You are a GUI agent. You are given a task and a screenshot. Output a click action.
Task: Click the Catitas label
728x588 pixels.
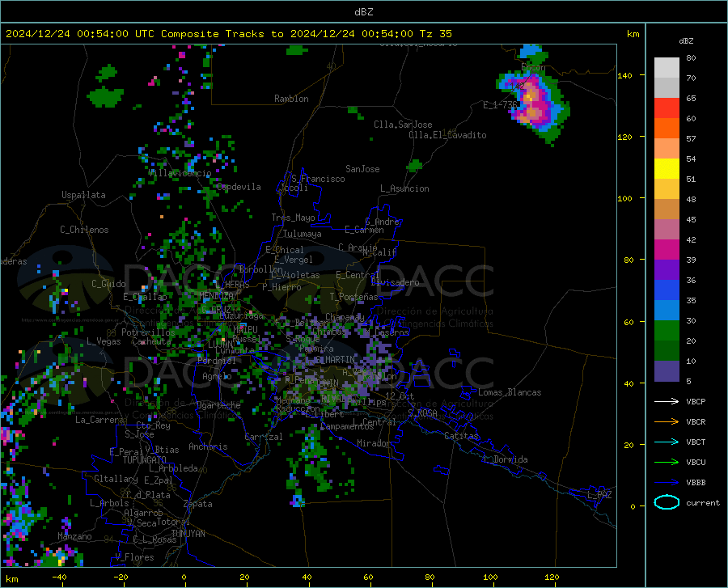click(x=461, y=436)
